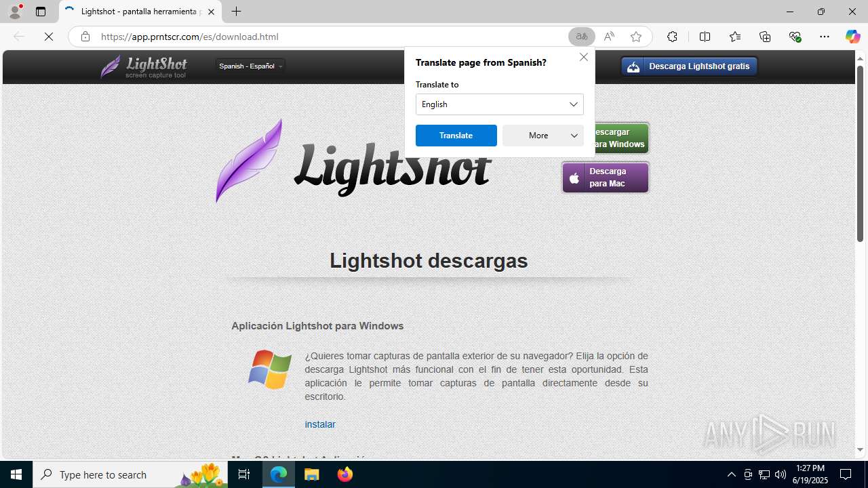Open the network tray icon
The height and width of the screenshot is (488, 868).
coord(764,474)
